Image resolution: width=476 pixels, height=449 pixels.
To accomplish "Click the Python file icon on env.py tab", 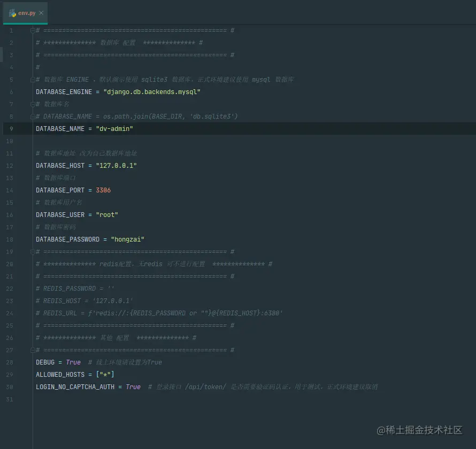I will (x=12, y=13).
